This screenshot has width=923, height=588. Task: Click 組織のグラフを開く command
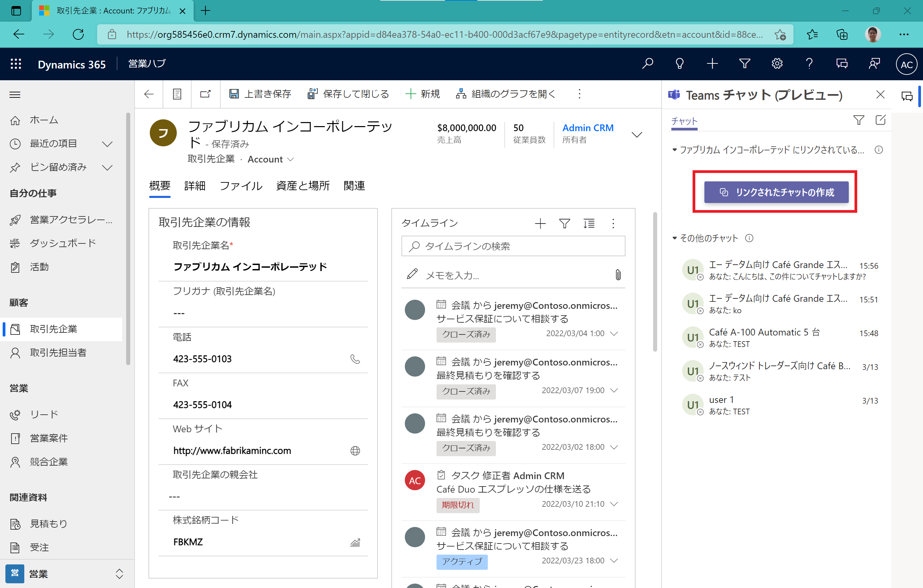(506, 94)
